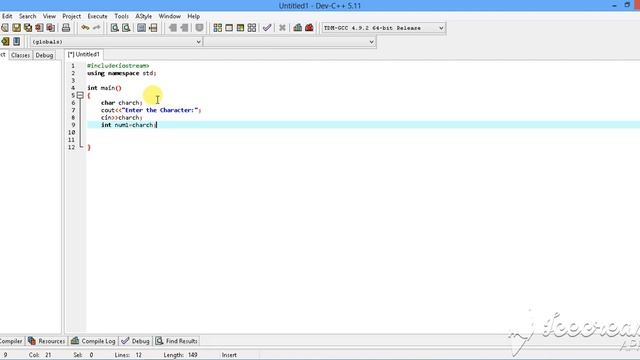Screen dimensions: 640x360
Task: Click the greyed shield icon after the arrows
Action: (x=199, y=28)
